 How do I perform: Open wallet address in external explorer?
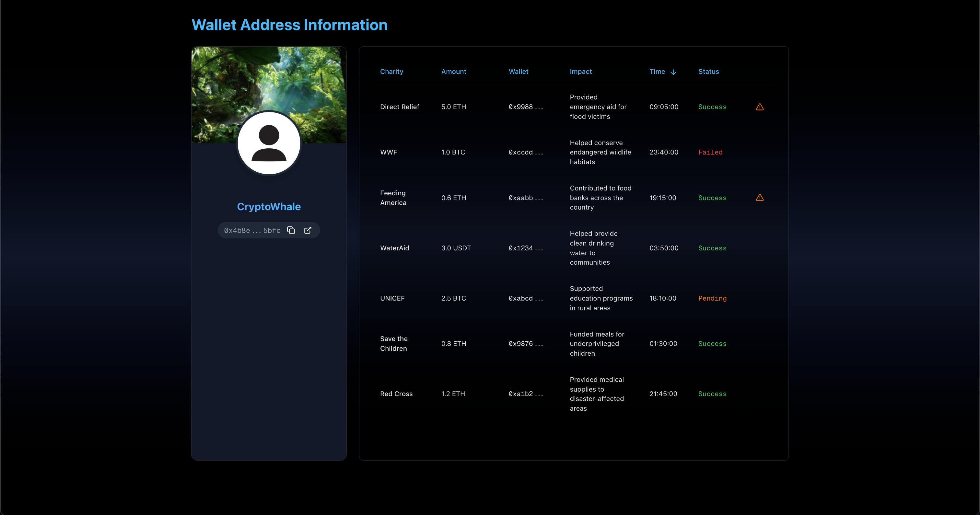click(x=308, y=231)
